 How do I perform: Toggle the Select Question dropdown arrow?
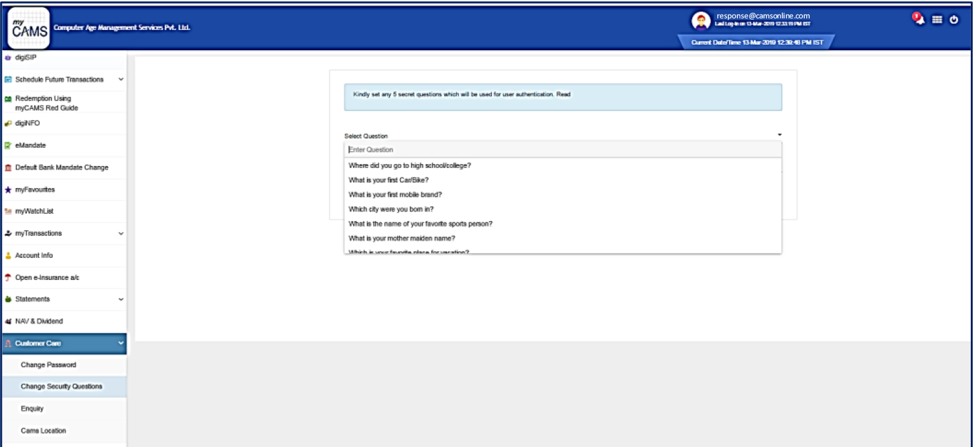[779, 135]
